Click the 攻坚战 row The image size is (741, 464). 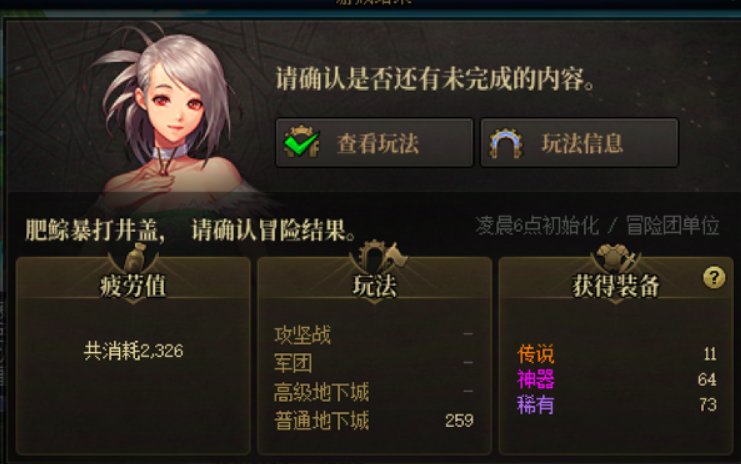tap(373, 335)
